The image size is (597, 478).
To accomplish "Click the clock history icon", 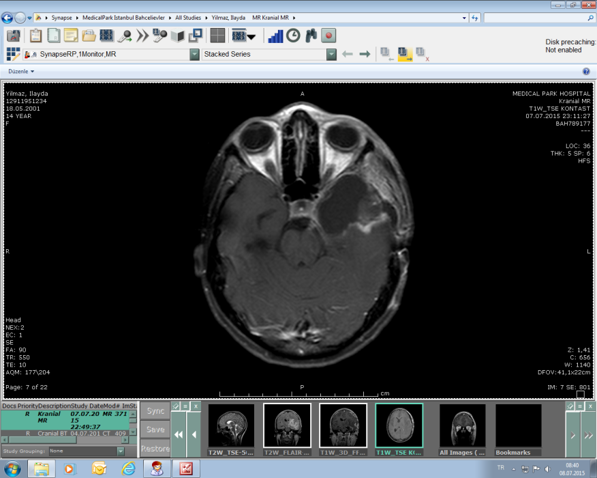I will [x=293, y=35].
